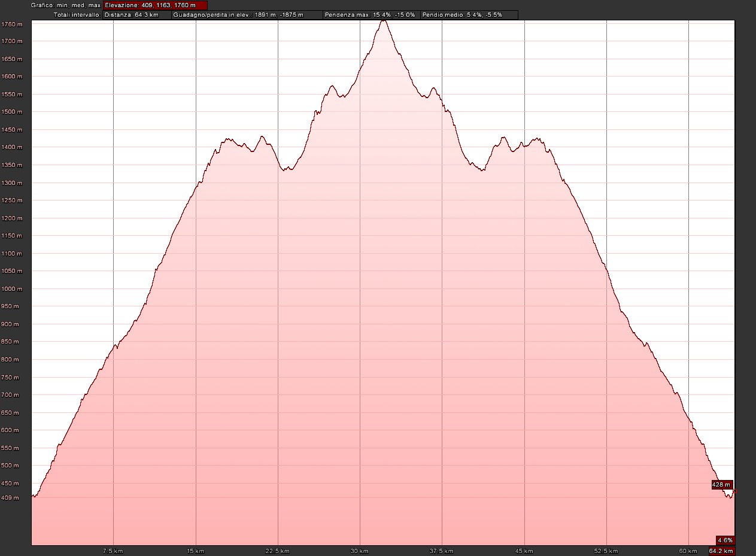This screenshot has width=756, height=556.
Task: Click the 'Grafico: min, med, max' label
Action: [x=66, y=5]
